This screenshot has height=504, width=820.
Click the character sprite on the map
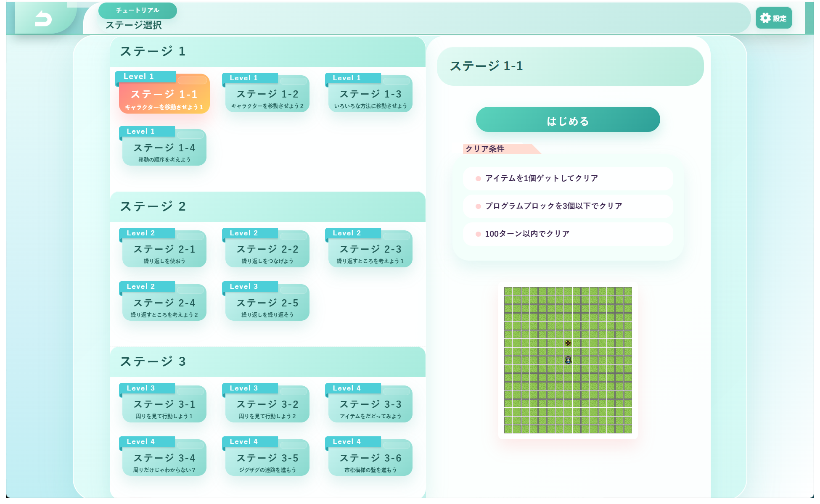[568, 360]
